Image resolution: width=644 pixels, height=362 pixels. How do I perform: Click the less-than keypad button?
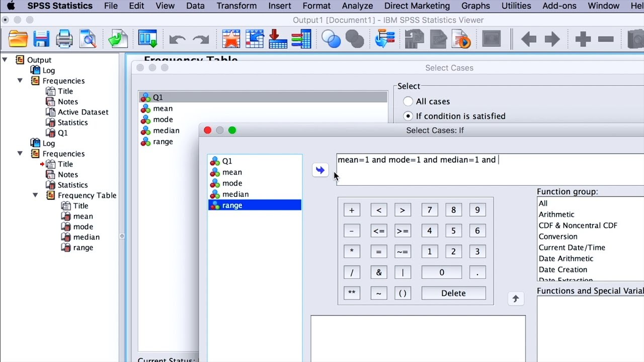pyautogui.click(x=379, y=210)
